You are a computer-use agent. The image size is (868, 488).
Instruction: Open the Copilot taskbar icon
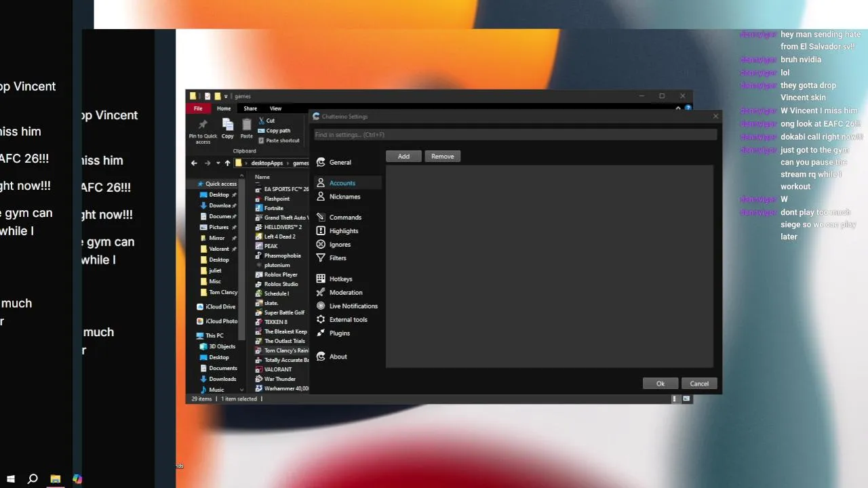pyautogui.click(x=77, y=479)
